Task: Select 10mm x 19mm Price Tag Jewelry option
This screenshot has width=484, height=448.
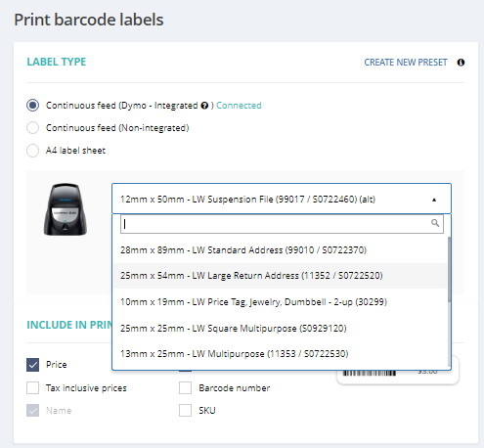Action: (x=280, y=302)
